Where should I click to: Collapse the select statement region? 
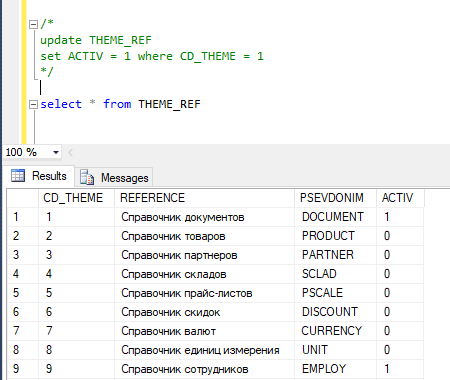pyautogui.click(x=33, y=104)
